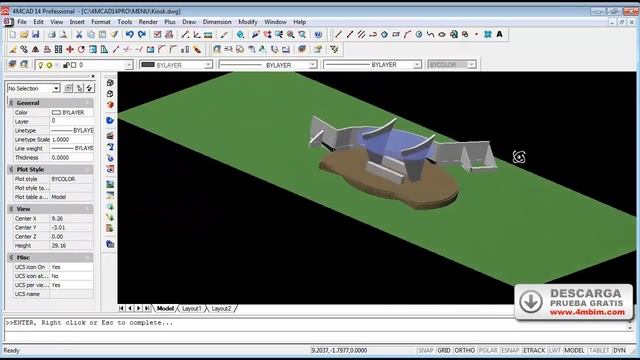The height and width of the screenshot is (360, 640).
Task: Open the Dimension menu
Action: (x=217, y=22)
